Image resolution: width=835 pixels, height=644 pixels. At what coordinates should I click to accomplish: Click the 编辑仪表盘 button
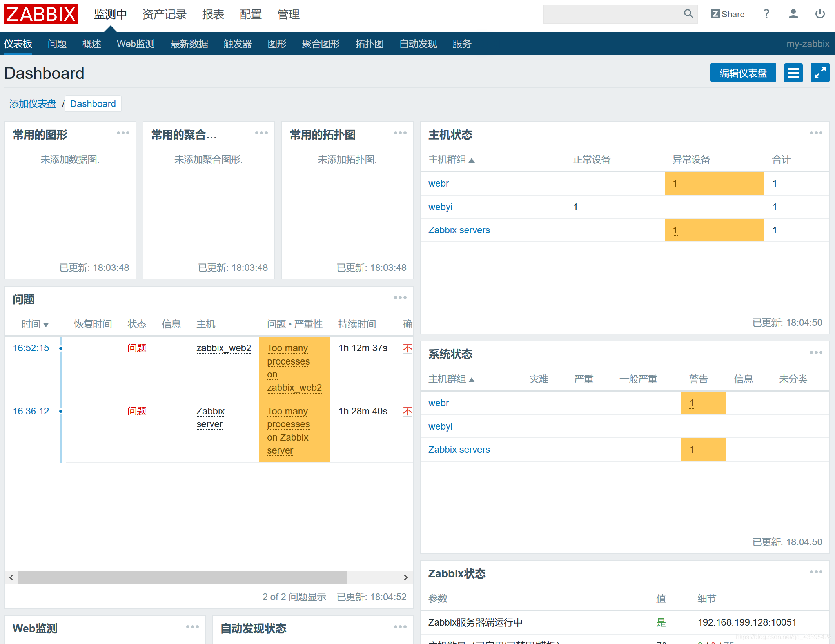(743, 73)
